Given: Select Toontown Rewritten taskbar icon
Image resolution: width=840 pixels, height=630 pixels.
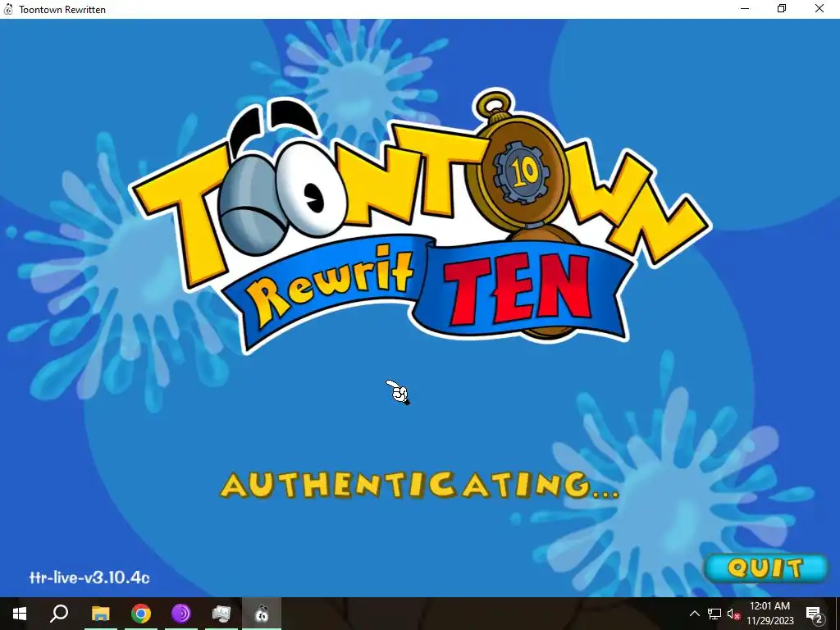Looking at the screenshot, I should (x=262, y=614).
